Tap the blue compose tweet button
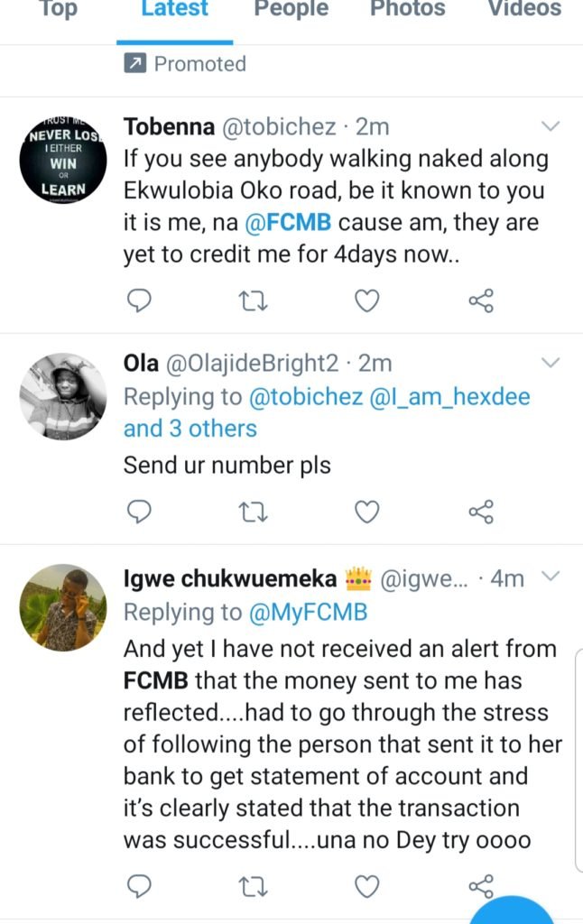This screenshot has width=583, height=924. (x=512, y=910)
